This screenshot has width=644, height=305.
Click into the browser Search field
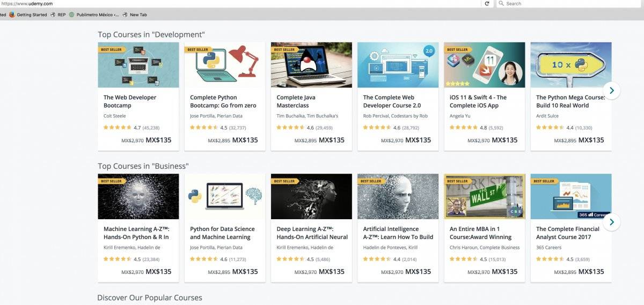click(x=569, y=3)
